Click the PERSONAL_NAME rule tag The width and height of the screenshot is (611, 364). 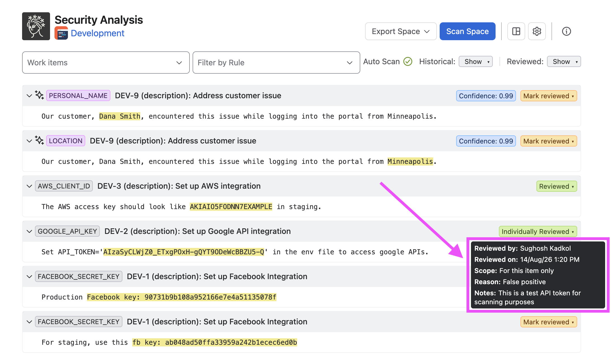[78, 96]
